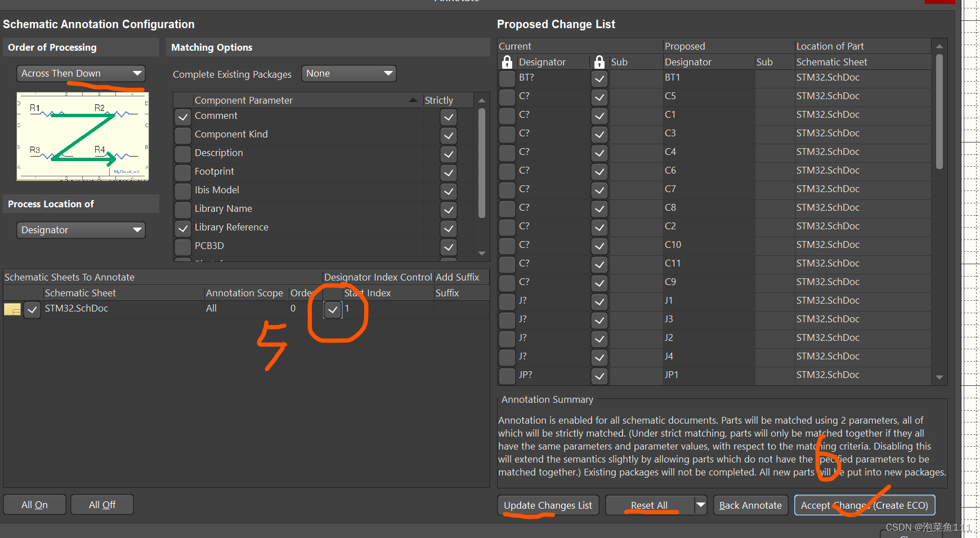The image size is (980, 538).
Task: Toggle Strictly checkbox for Library Reference
Action: [x=449, y=229]
